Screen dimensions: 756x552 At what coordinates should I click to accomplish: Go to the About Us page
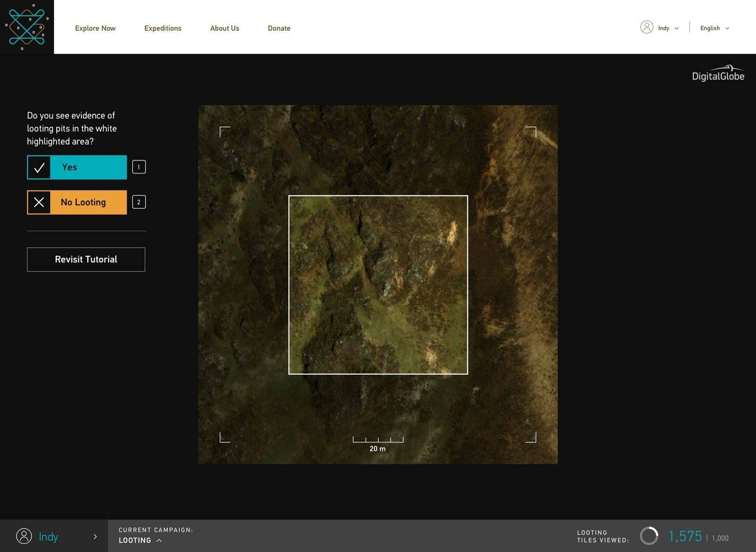(x=224, y=28)
